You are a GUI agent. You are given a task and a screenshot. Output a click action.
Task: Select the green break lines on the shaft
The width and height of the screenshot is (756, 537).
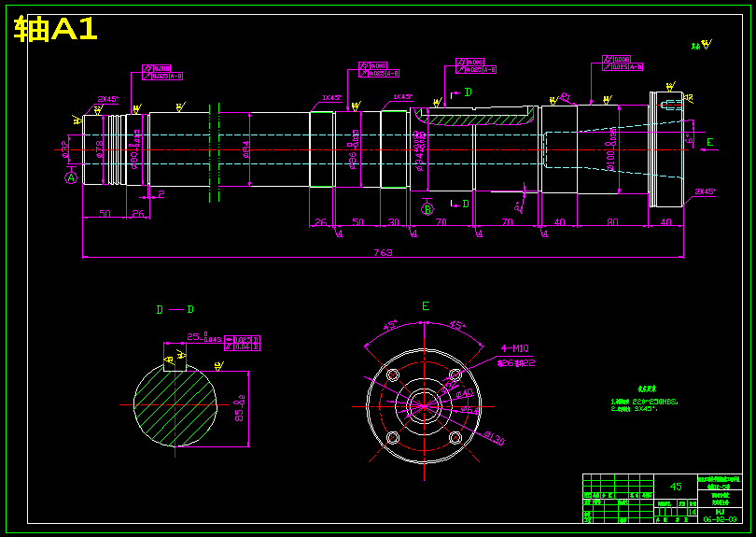(x=214, y=152)
